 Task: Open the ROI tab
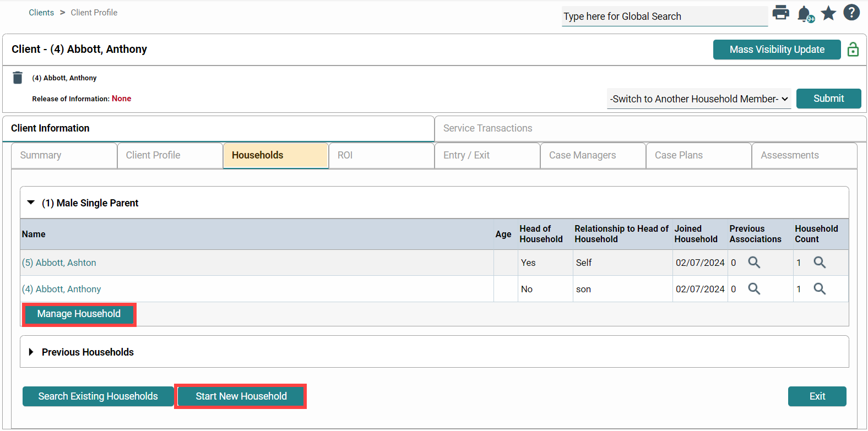click(382, 155)
